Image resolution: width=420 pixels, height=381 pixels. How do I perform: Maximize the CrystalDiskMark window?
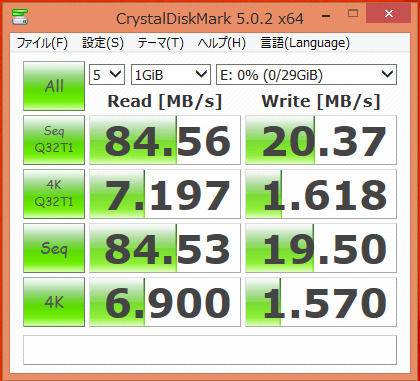(353, 14)
